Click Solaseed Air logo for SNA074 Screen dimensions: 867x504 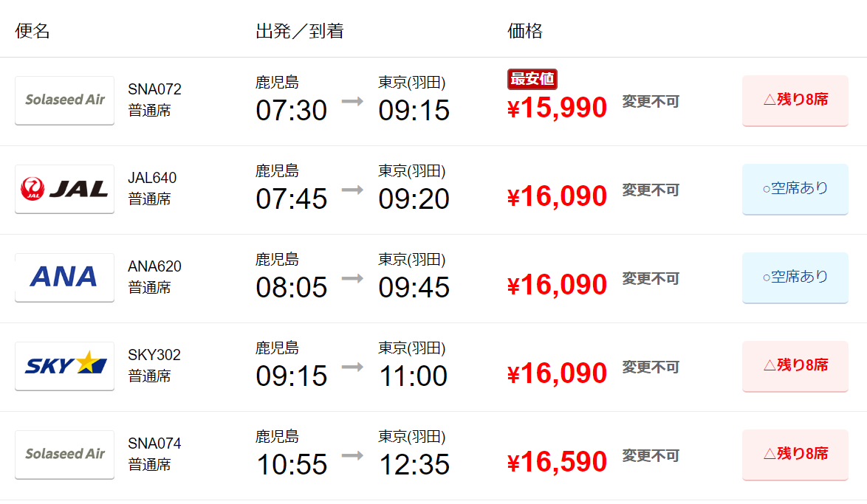[65, 455]
